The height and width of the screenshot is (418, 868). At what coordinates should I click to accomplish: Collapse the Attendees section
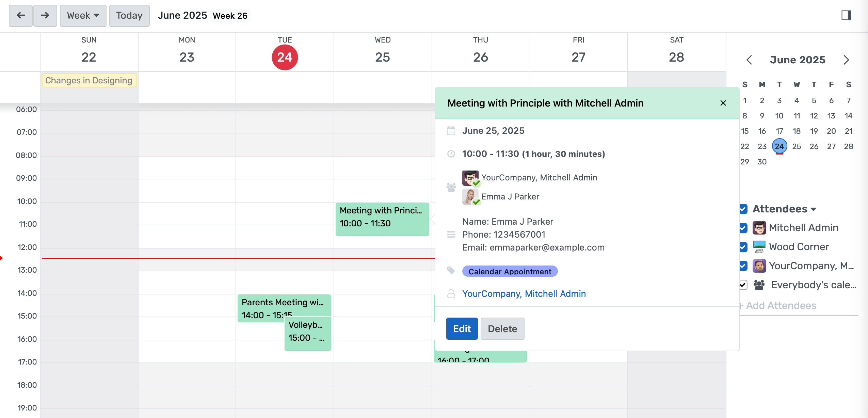[x=814, y=209]
